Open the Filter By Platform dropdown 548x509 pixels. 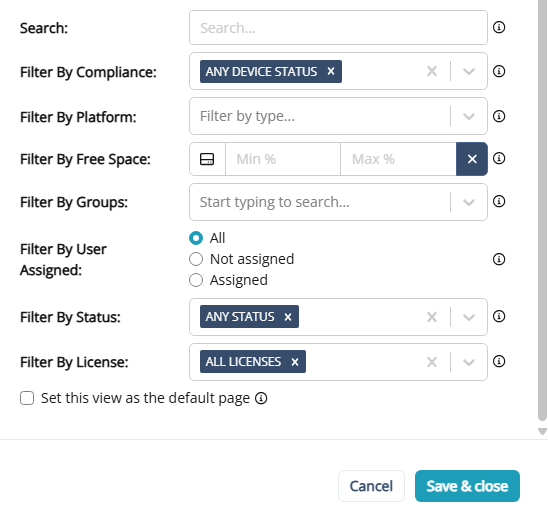[469, 116]
